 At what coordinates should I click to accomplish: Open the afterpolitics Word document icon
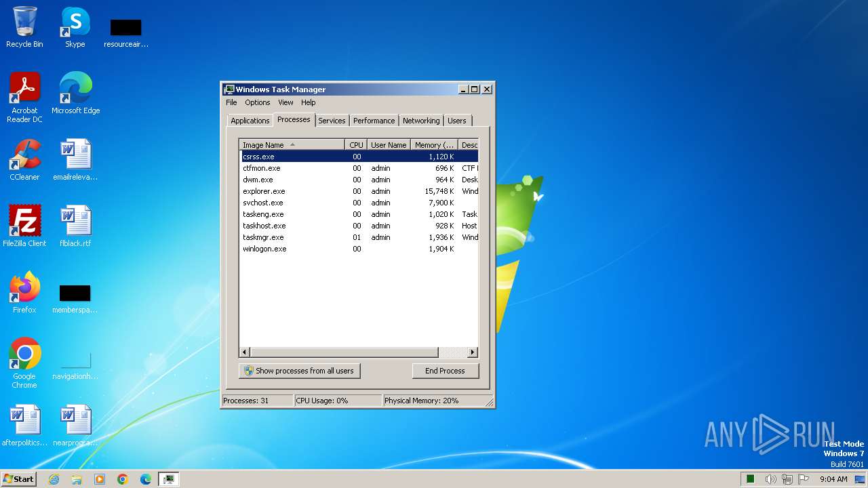24,426
